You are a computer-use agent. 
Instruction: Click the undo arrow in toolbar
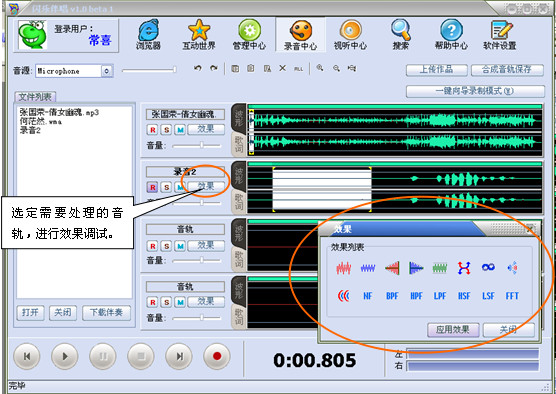point(198,68)
